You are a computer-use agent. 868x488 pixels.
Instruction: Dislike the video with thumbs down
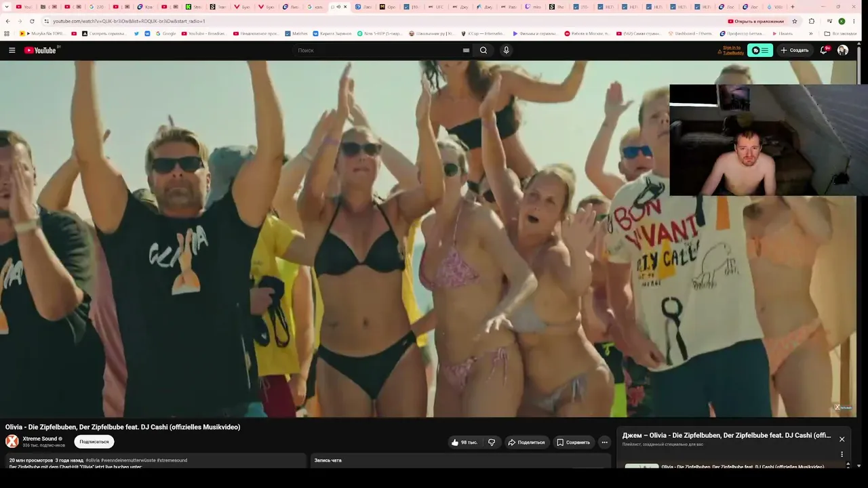[492, 442]
